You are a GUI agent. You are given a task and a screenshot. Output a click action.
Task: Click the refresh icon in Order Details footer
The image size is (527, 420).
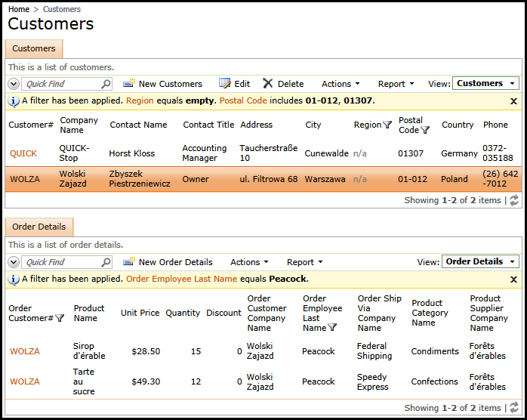pyautogui.click(x=514, y=408)
